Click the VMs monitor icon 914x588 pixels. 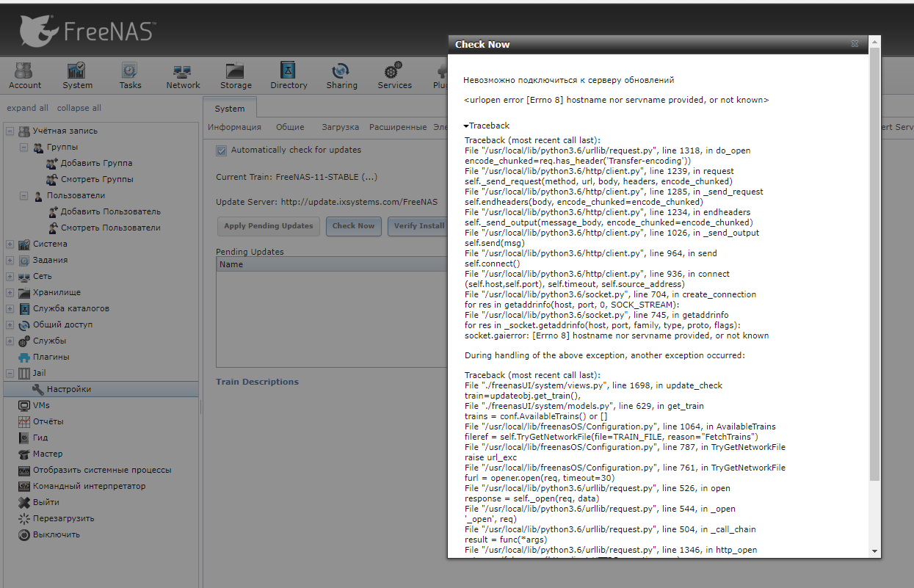point(24,405)
